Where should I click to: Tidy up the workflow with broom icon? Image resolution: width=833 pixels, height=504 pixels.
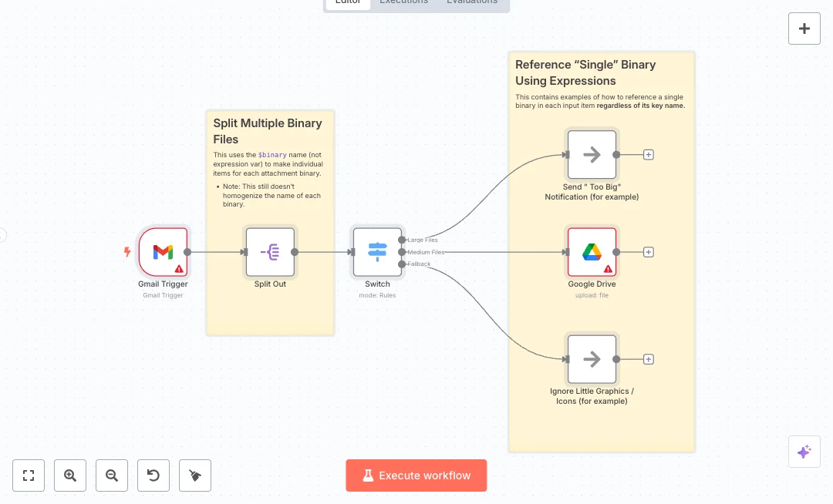click(195, 475)
